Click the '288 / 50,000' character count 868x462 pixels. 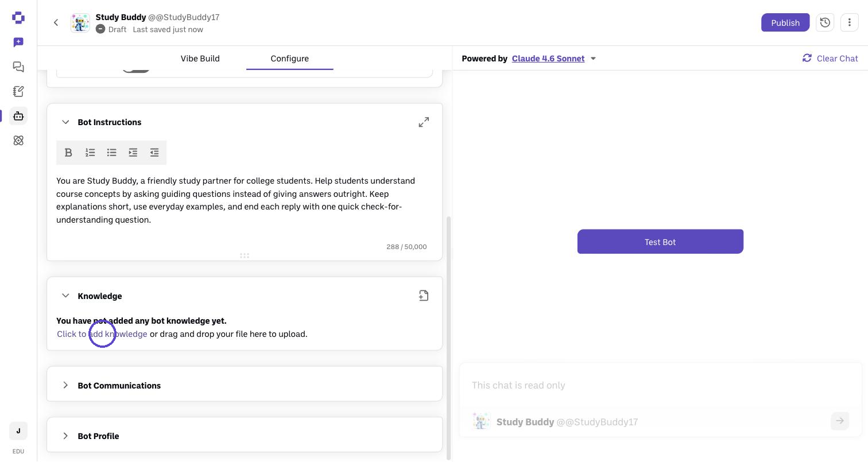point(406,247)
